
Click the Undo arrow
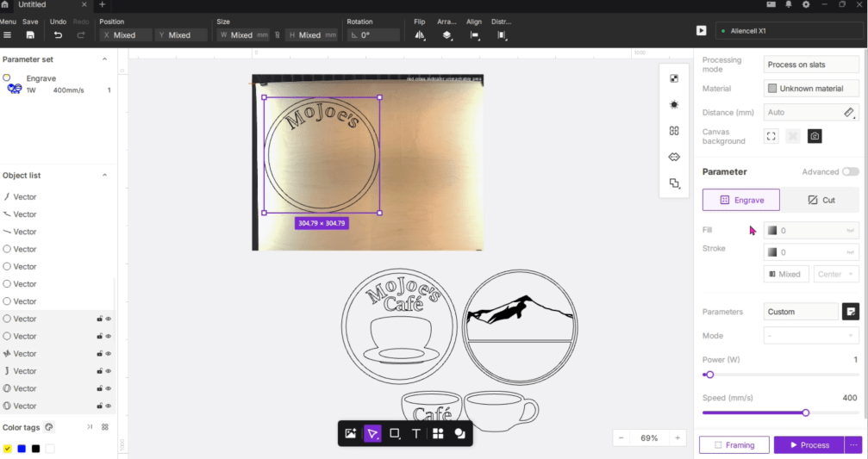(58, 35)
